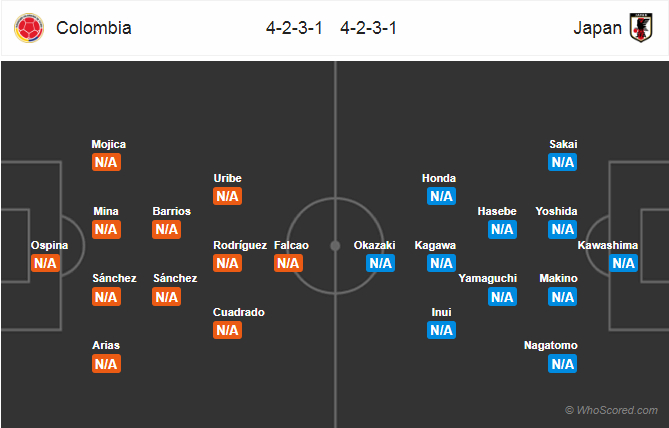Screen dimensions: 669x428
Task: Click Kawashima's blue N/A badge
Action: (x=623, y=263)
